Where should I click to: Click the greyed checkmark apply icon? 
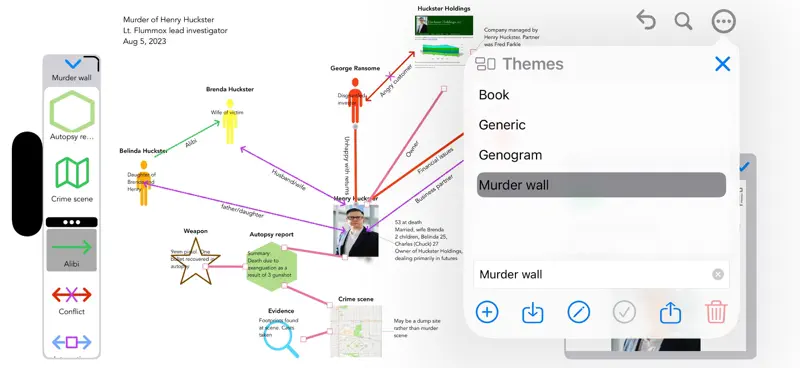click(624, 312)
